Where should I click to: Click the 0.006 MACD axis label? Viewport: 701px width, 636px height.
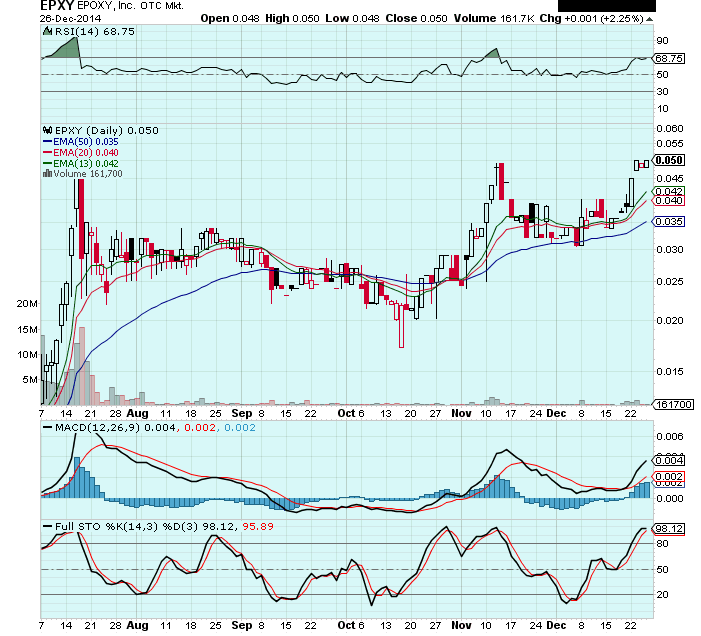click(670, 437)
